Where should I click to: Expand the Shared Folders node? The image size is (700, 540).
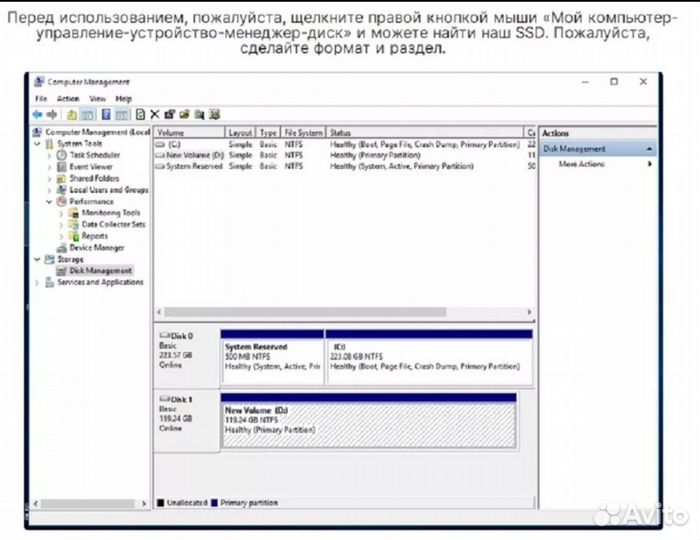(50, 179)
